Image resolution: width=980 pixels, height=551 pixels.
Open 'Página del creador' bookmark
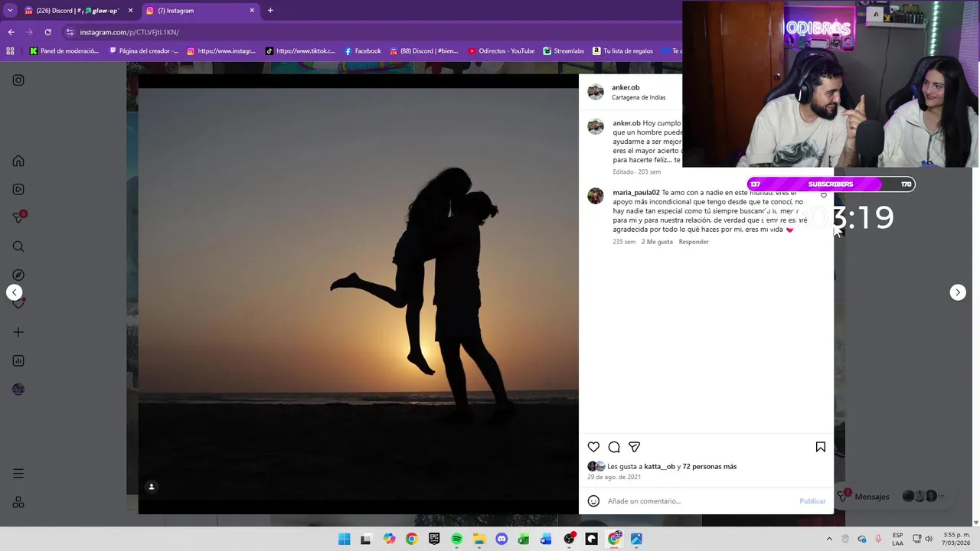[144, 51]
